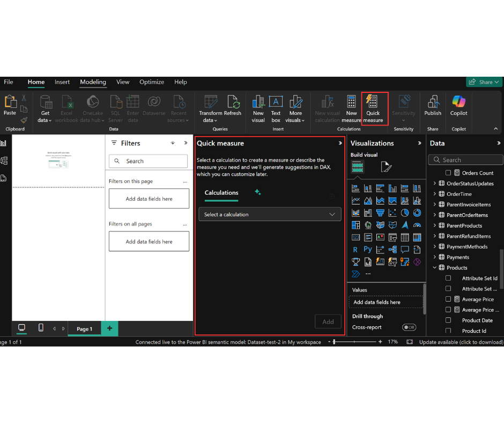Click the Refresh icon
The image size is (504, 423).
[x=233, y=102]
